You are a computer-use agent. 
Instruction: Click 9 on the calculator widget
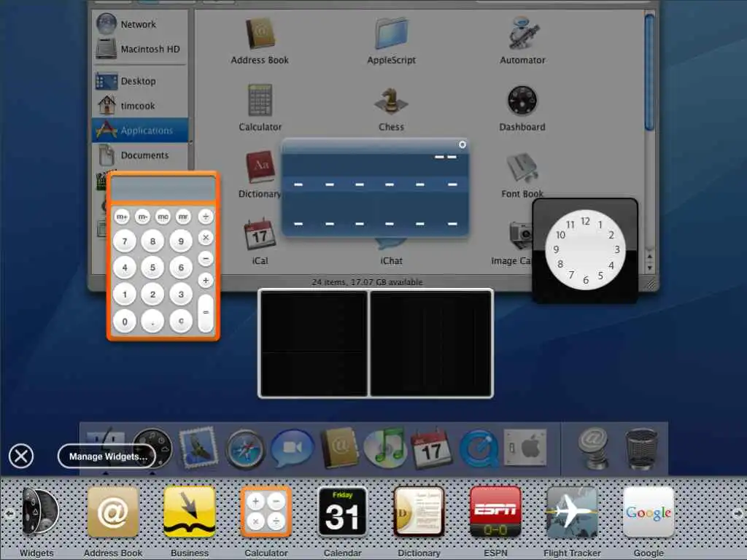181,241
